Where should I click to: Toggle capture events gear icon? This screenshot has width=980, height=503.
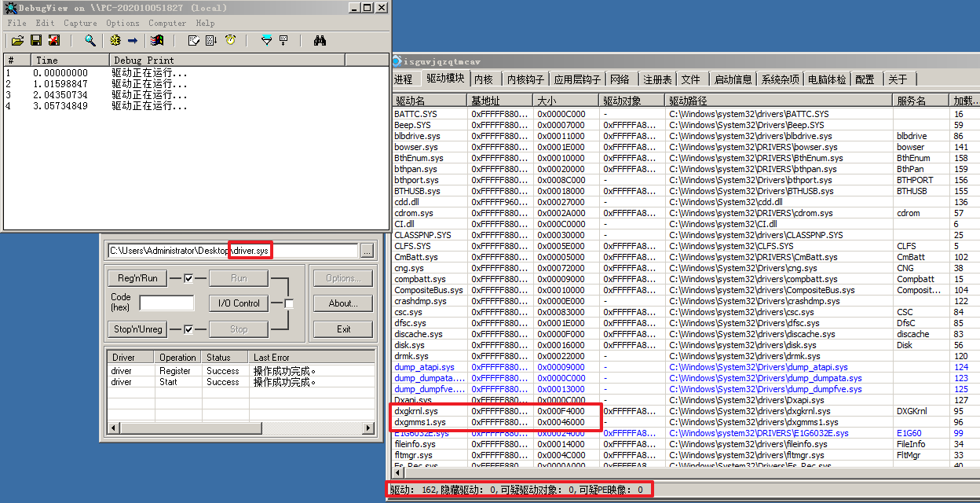[x=115, y=39]
